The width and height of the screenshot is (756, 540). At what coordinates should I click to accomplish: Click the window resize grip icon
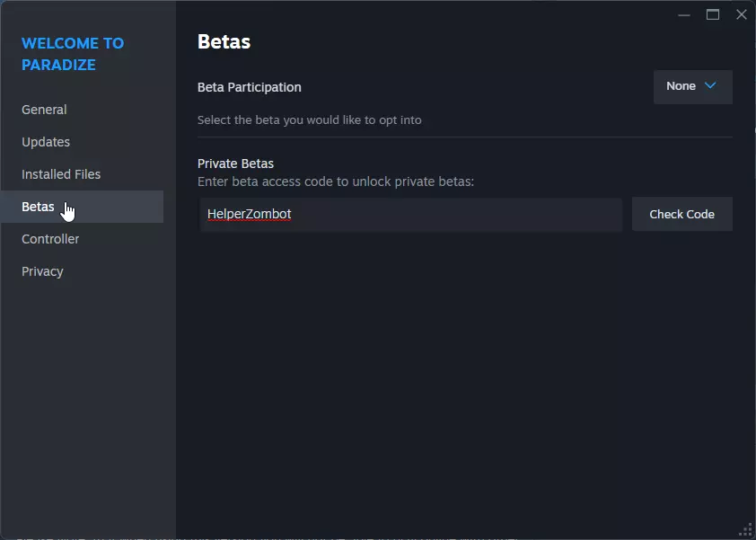point(745,529)
